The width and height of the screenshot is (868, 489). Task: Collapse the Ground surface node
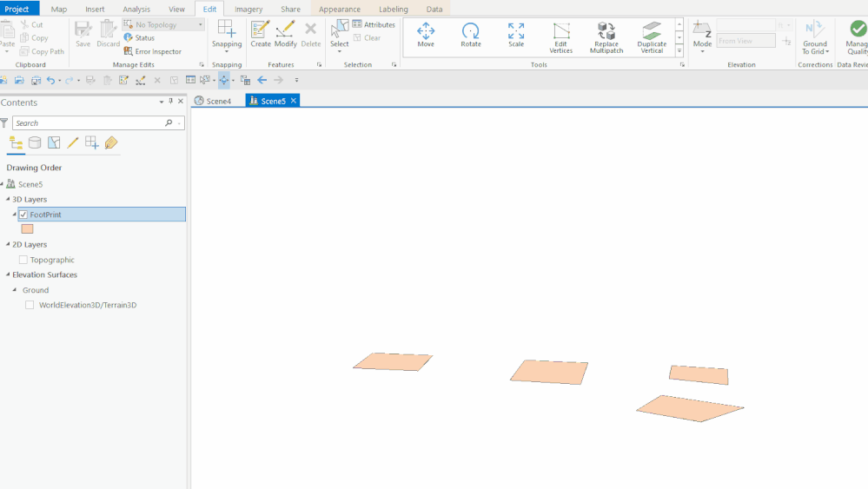(x=15, y=289)
